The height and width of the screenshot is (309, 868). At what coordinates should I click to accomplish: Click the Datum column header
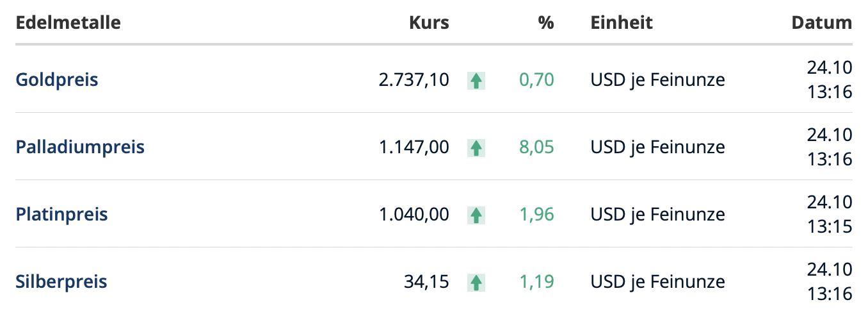(822, 23)
